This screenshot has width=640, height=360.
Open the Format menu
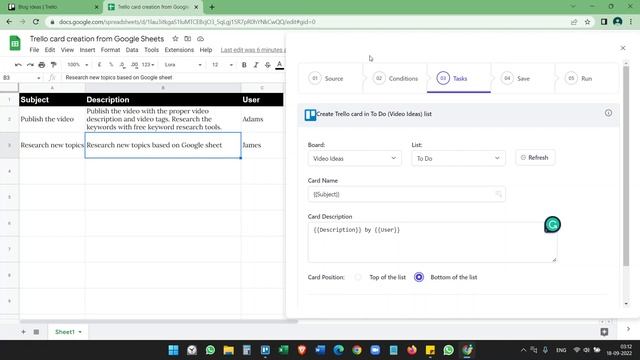click(x=110, y=50)
